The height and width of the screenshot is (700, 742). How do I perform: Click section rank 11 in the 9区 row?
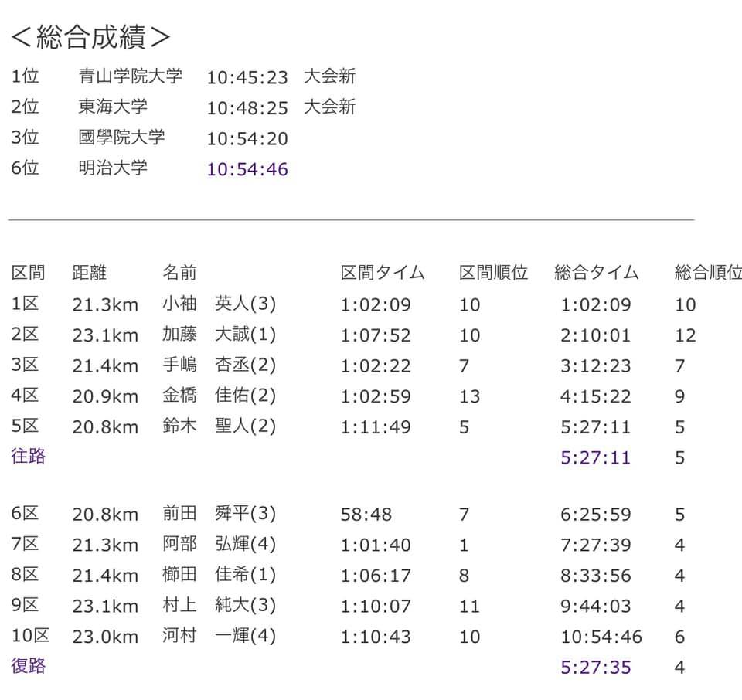469,607
